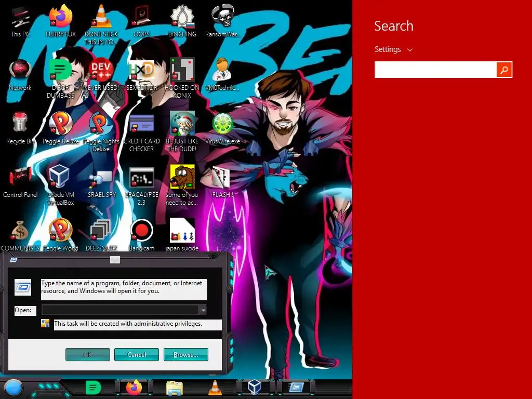Open the Control Panel desktop icon
The image size is (532, 399).
tap(20, 182)
